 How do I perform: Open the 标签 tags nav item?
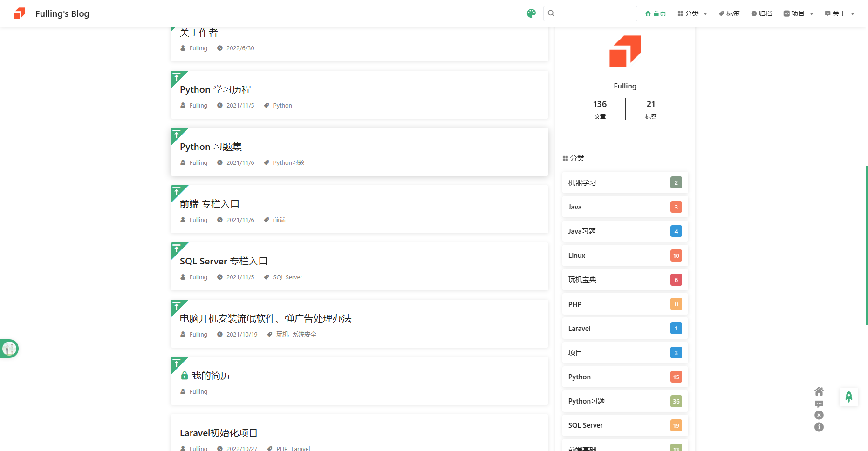tap(729, 13)
